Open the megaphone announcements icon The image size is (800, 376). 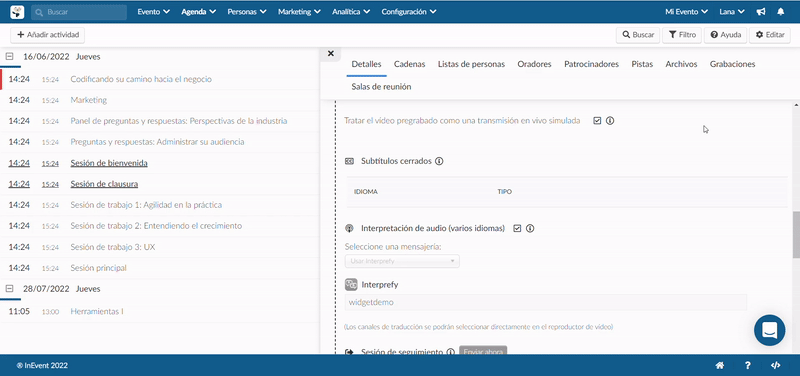click(x=761, y=12)
